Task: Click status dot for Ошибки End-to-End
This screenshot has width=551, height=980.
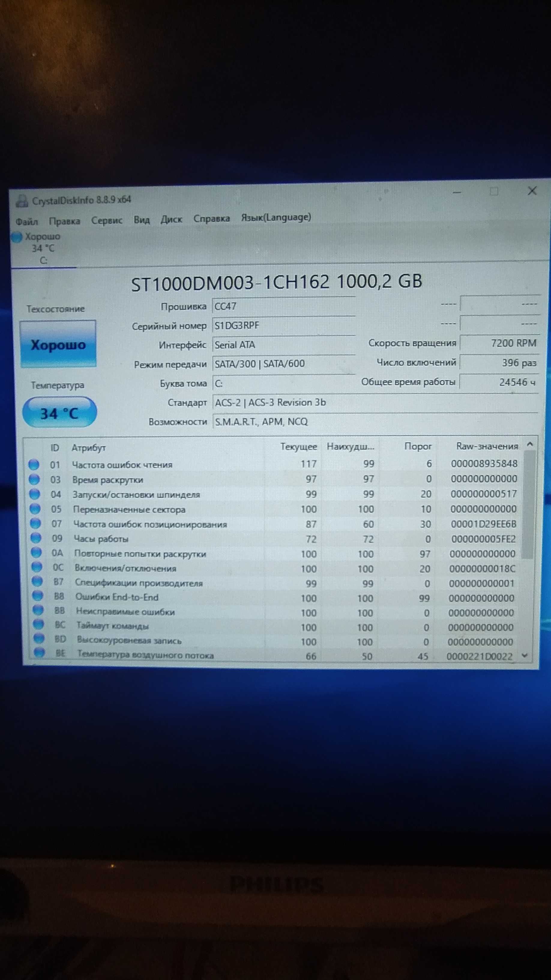Action: (37, 596)
